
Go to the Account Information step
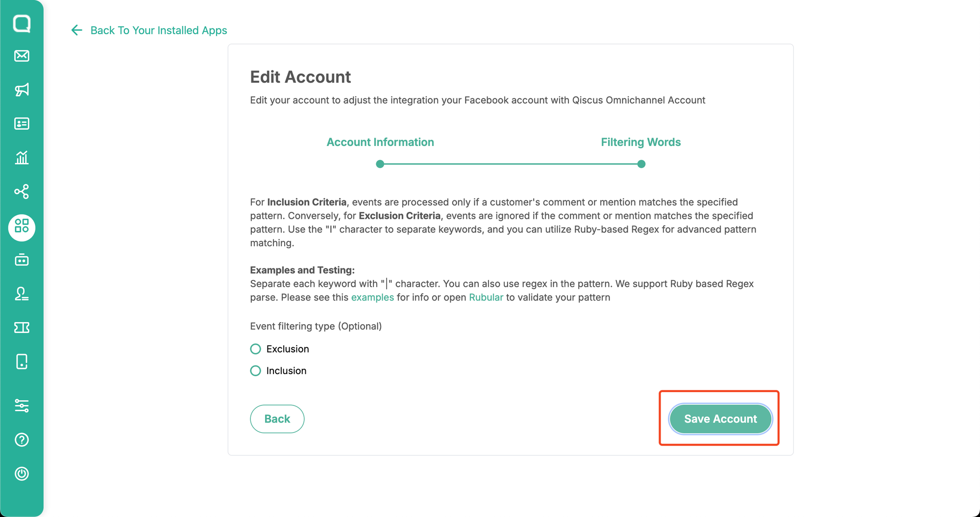tap(380, 142)
